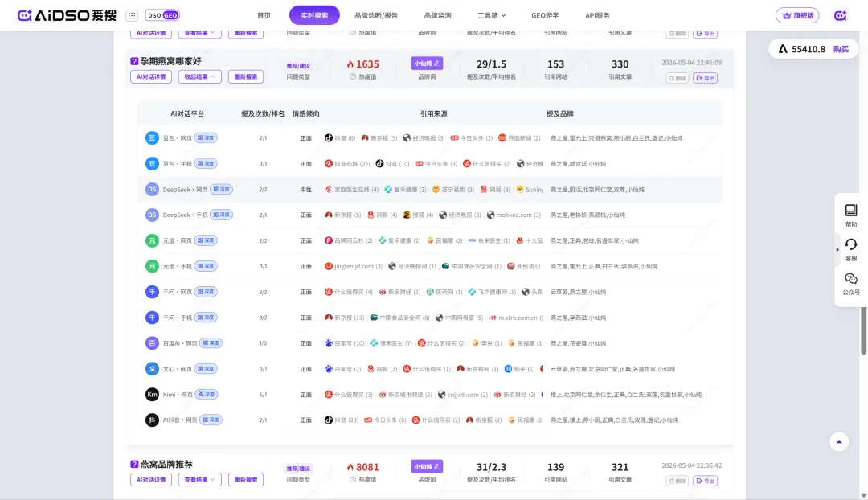Image resolution: width=868 pixels, height=500 pixels.
Task: Click the 抖音 (6) source in 豆包·网页 row
Action: (x=340, y=138)
